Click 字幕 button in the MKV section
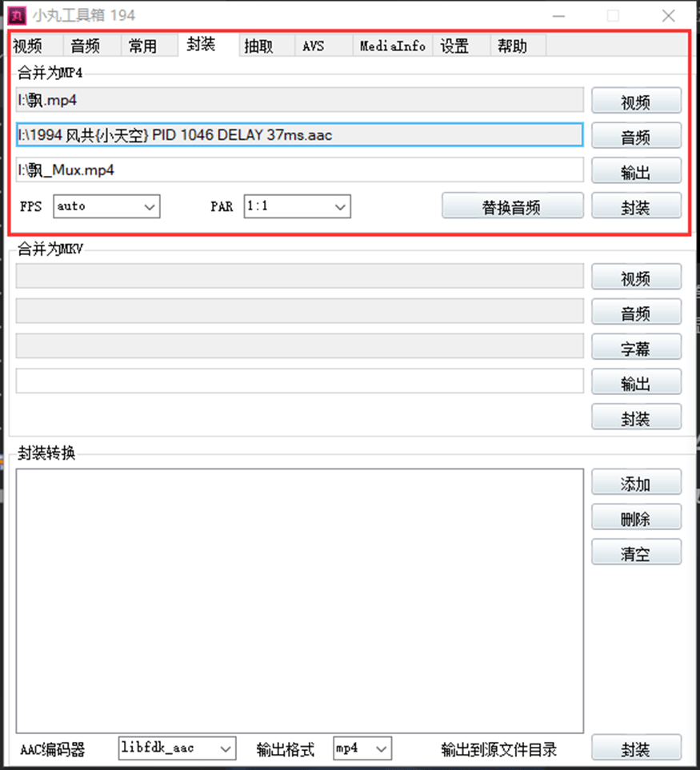The image size is (700, 770). 636,348
